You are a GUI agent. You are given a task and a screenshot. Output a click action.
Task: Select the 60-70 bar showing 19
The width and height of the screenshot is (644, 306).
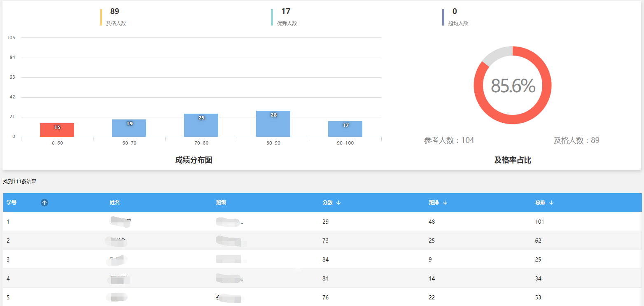click(129, 128)
